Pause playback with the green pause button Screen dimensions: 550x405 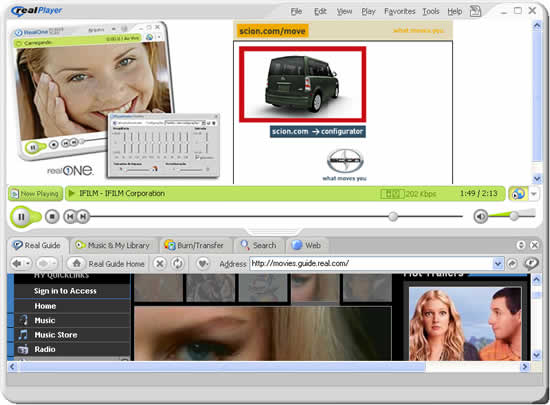pos(21,217)
